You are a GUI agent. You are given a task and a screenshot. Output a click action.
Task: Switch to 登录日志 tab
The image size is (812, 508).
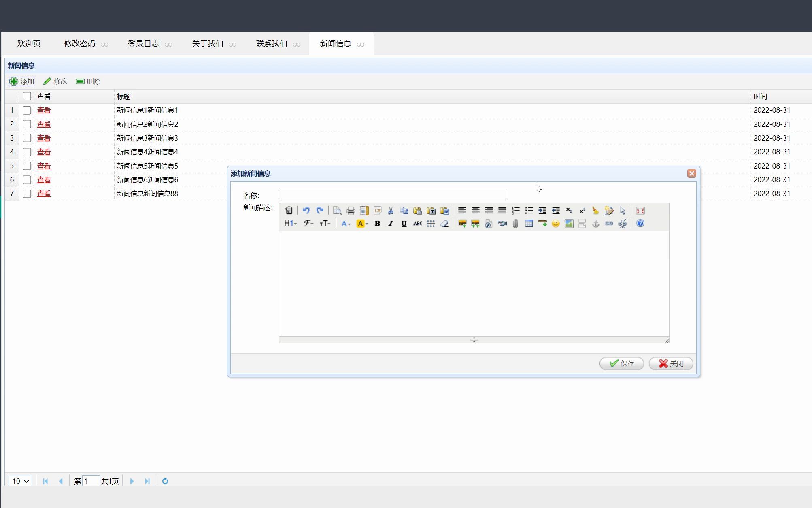tap(144, 43)
